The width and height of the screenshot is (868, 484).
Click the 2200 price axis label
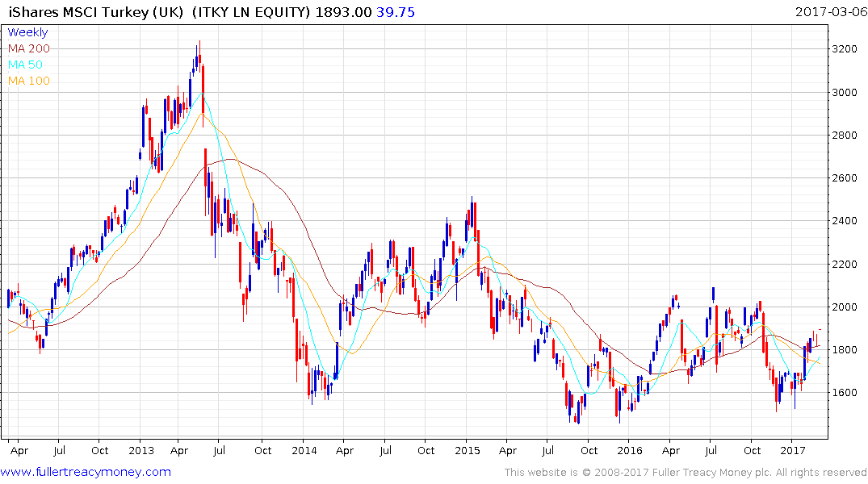point(845,265)
